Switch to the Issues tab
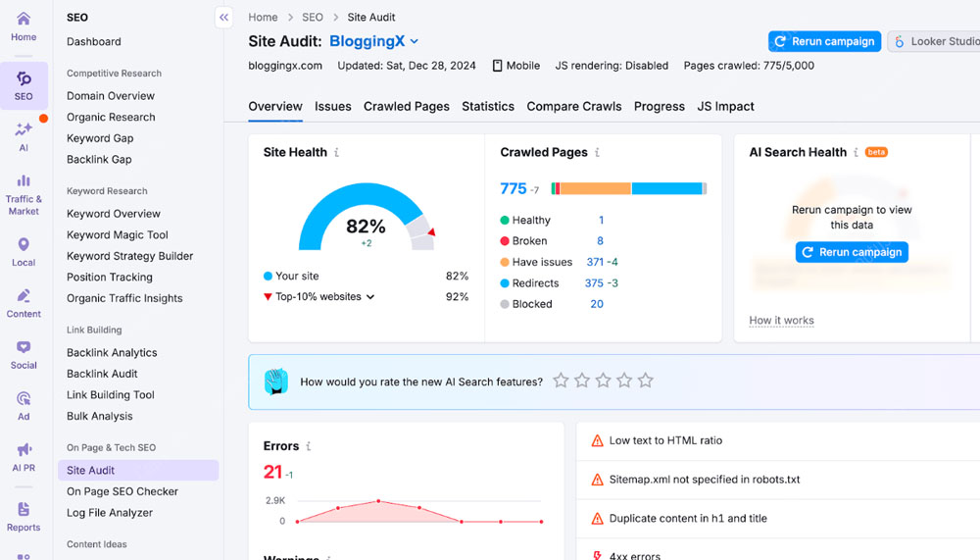Screen dimensions: 980x560 click(x=332, y=106)
